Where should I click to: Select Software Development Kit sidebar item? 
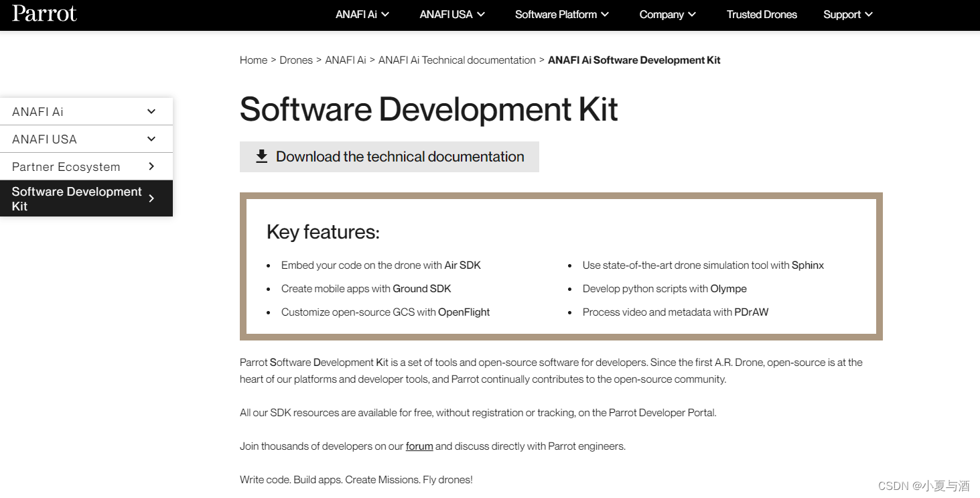(86, 198)
